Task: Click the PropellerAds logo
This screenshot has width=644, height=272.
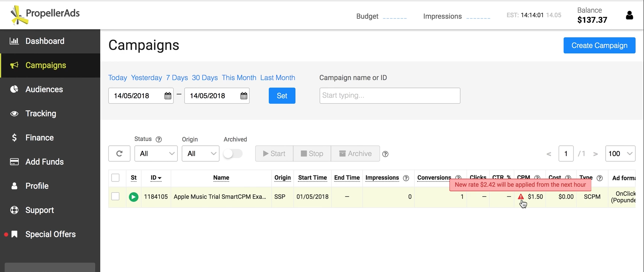Action: coord(45,15)
